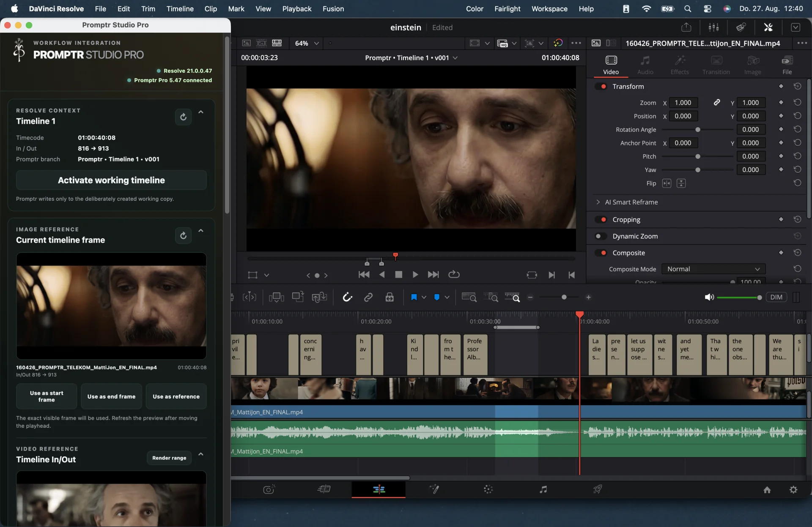
Task: Collapse the Resolve Context section
Action: pyautogui.click(x=201, y=112)
